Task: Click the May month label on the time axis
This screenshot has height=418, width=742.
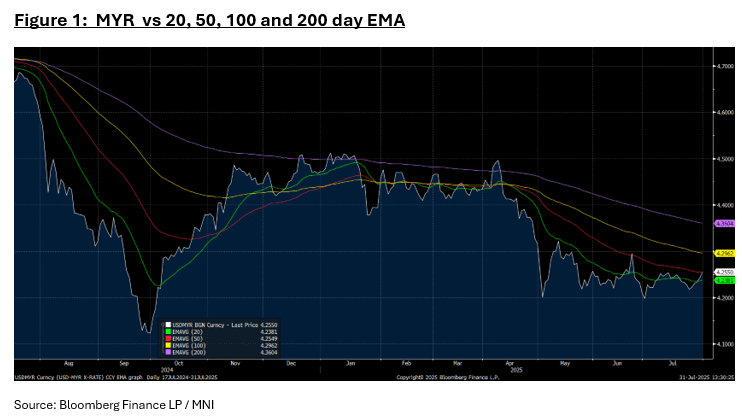Action: click(x=565, y=364)
